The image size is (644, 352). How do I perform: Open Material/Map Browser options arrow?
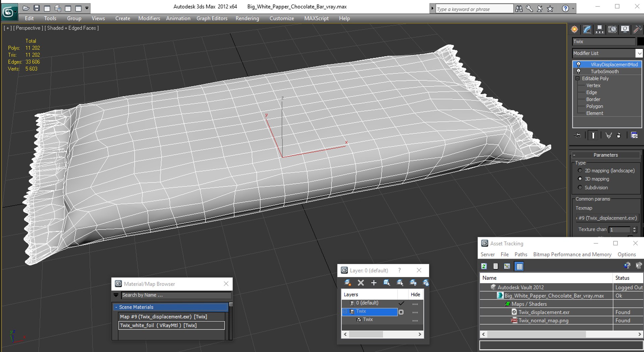116,295
